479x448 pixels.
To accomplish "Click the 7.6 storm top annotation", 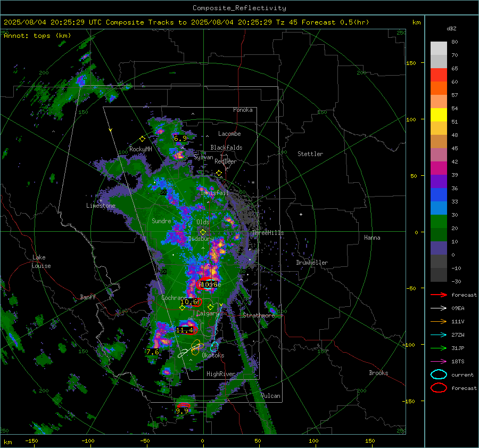I will point(153,352).
